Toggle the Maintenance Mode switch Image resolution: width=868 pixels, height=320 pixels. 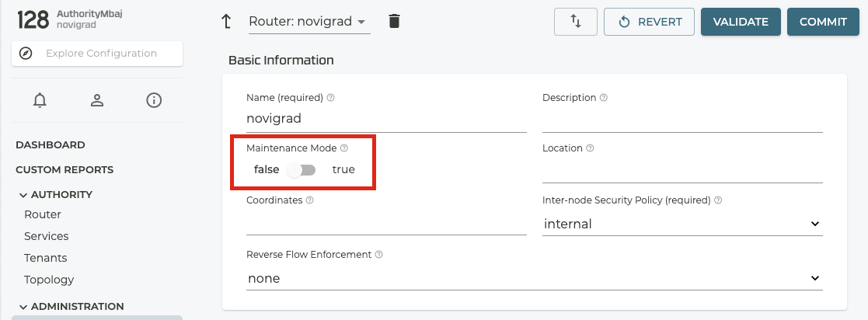pyautogui.click(x=301, y=170)
